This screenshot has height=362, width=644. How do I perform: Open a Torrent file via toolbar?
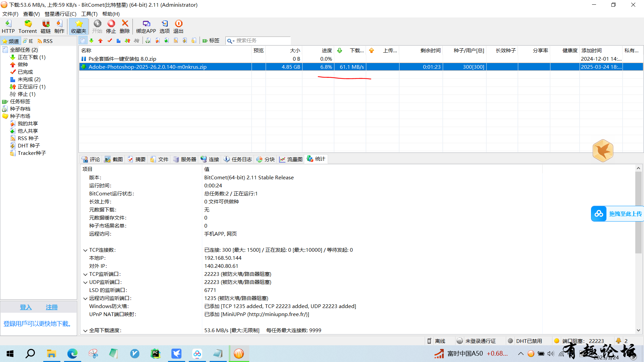point(28,26)
